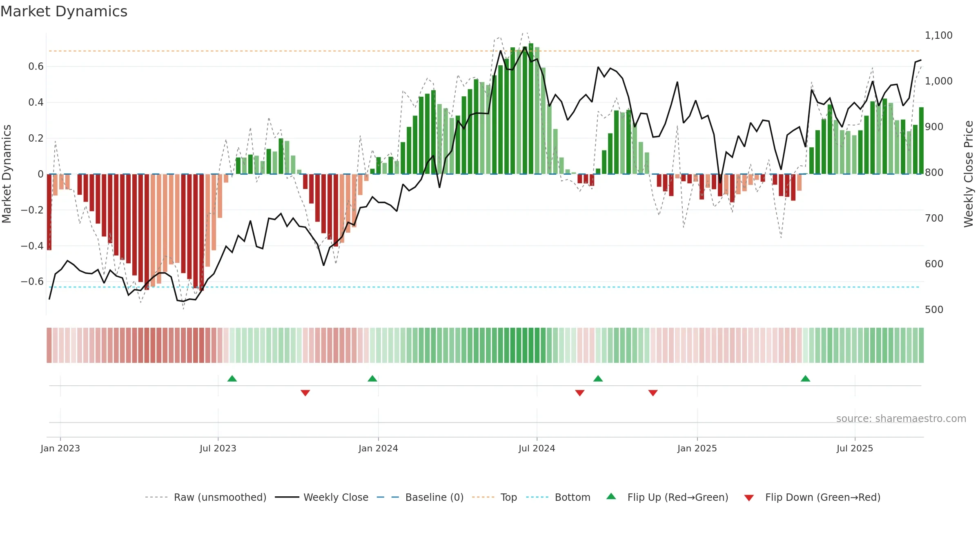Viewport: 980px width, 551px height.
Task: Toggle the Bottom legend entry
Action: tap(558, 497)
